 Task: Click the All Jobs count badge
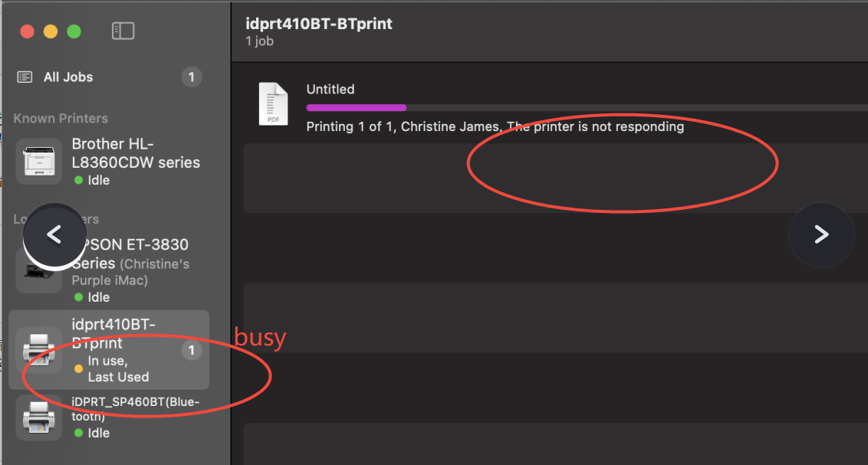coord(191,77)
